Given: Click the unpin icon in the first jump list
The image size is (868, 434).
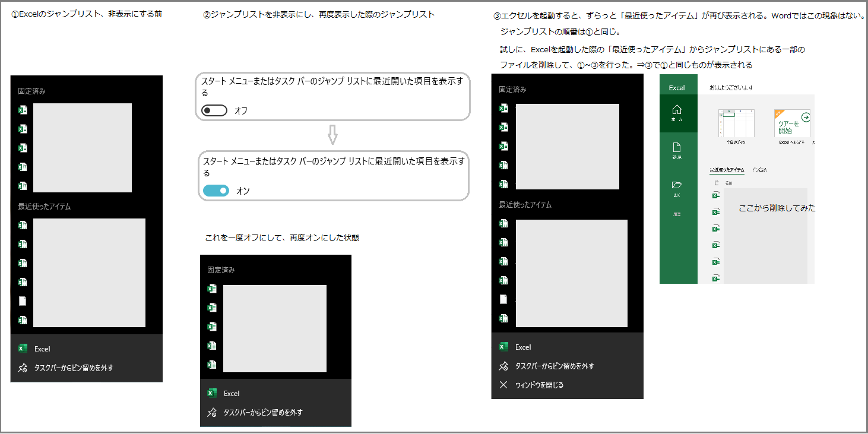Looking at the screenshot, I should (x=23, y=368).
